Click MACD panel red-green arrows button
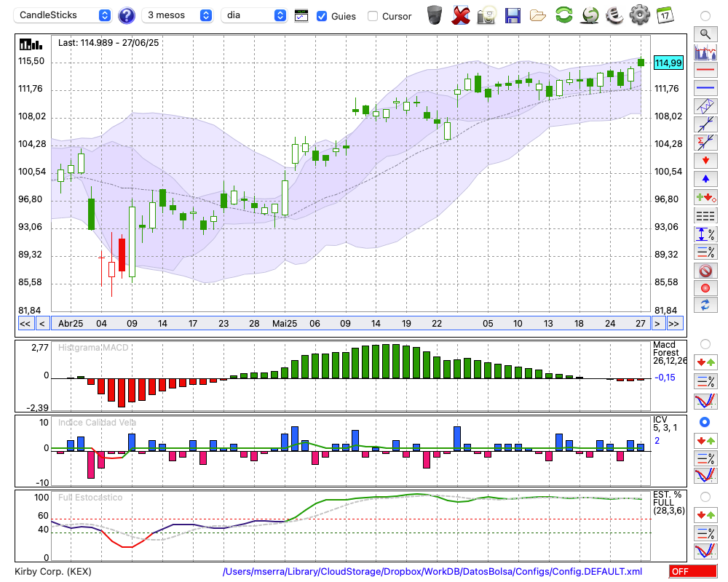728x582 pixels. pos(705,362)
